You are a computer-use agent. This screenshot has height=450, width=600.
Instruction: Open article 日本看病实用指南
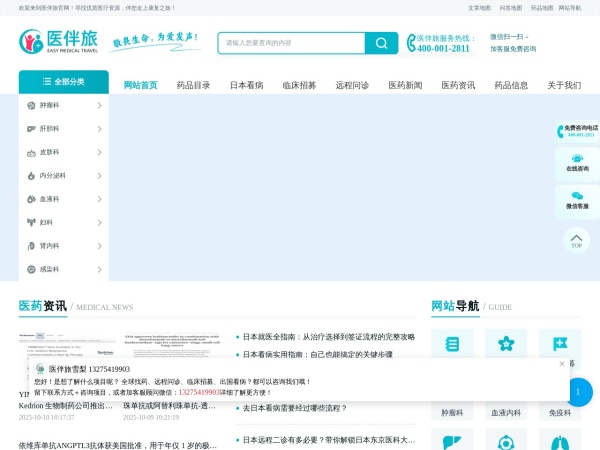[318, 354]
